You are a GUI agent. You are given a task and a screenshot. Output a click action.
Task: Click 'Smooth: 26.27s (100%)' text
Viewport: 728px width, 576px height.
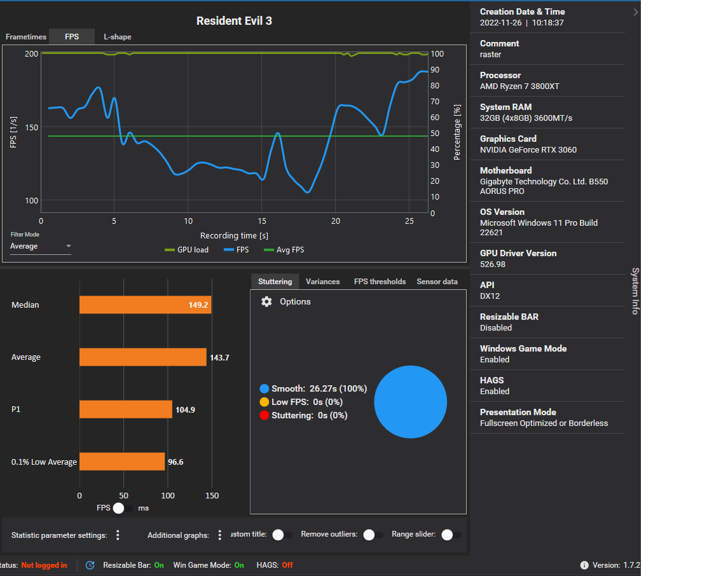click(319, 388)
